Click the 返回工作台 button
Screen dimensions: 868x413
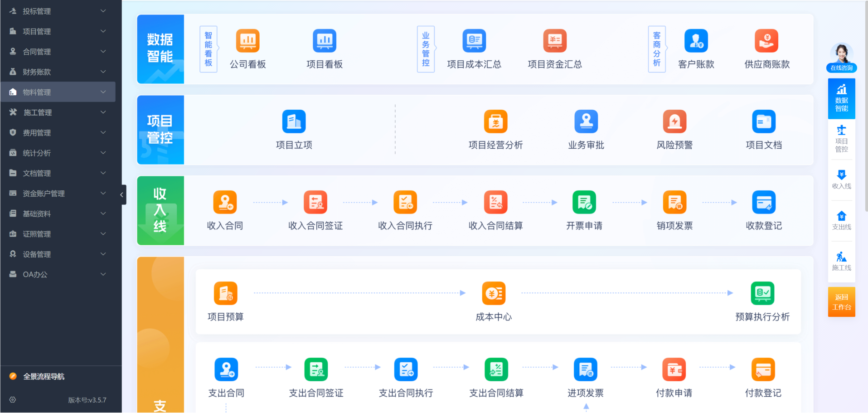coord(841,301)
